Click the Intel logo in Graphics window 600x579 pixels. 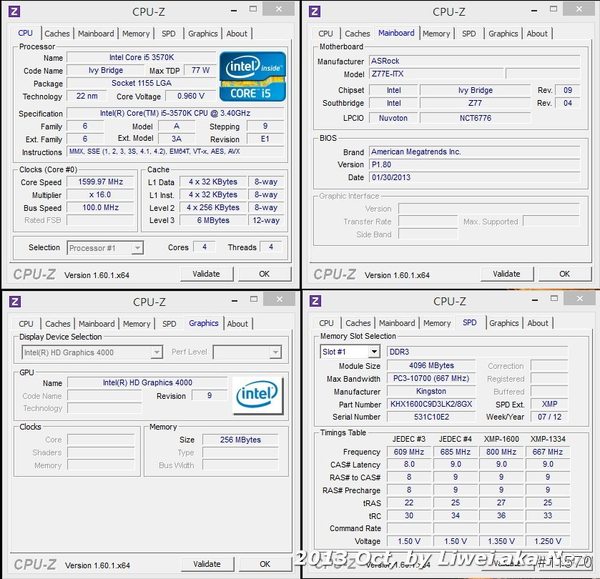[x=258, y=395]
